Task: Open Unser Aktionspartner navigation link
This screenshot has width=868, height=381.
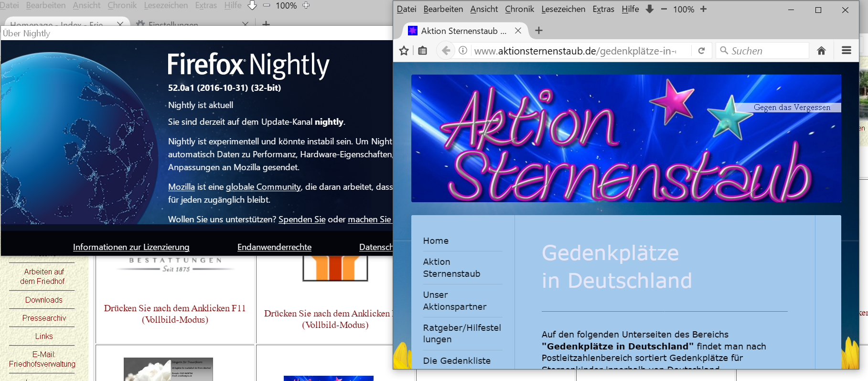Action: (x=455, y=301)
